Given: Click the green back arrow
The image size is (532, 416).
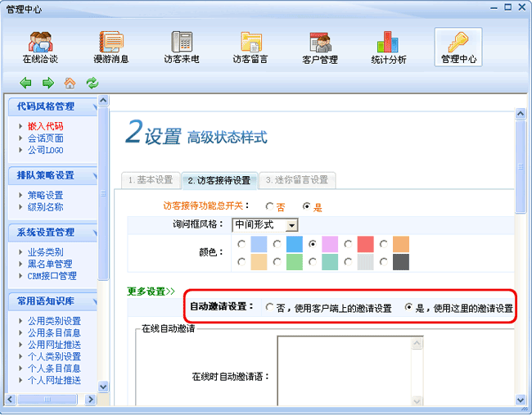Looking at the screenshot, I should tap(25, 83).
